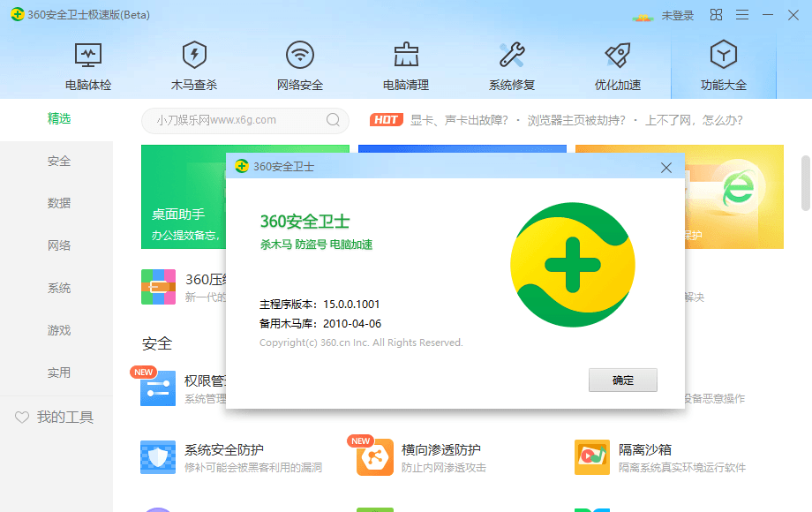Launch the 隔离沙箱 tool icon
The image size is (812, 512).
591,457
